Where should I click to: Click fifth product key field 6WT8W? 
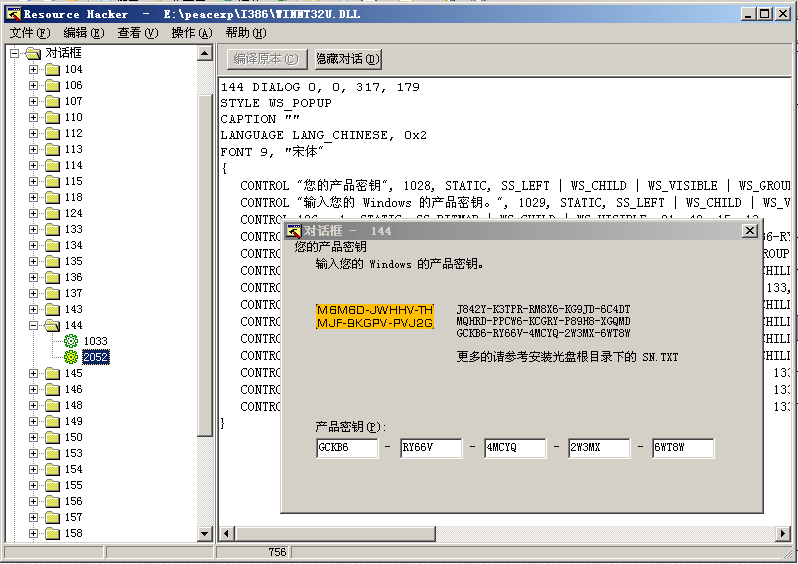coord(683,448)
